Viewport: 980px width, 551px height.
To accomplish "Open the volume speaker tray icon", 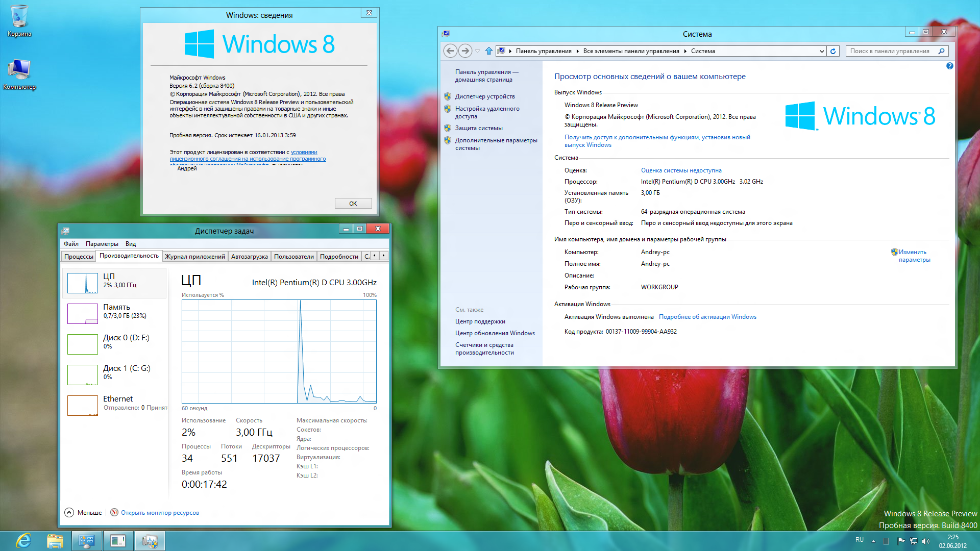I will pos(926,541).
